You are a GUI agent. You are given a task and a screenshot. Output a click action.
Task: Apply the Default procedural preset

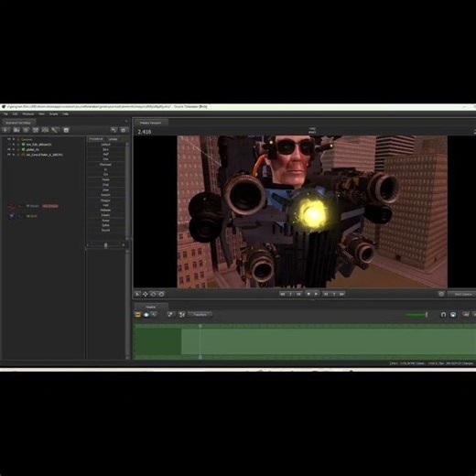click(x=105, y=145)
